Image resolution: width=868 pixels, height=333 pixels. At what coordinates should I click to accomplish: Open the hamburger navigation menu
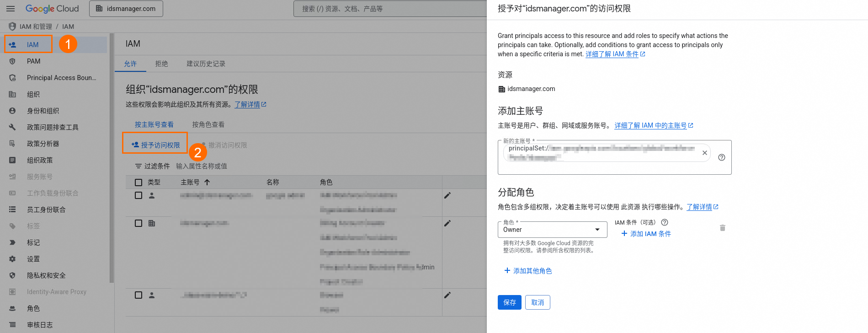pos(11,9)
